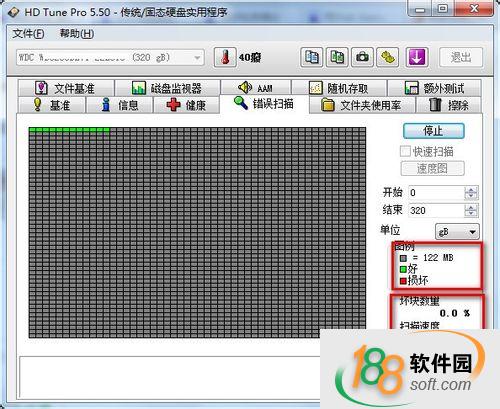Open the 帮助(H) menu

click(77, 34)
